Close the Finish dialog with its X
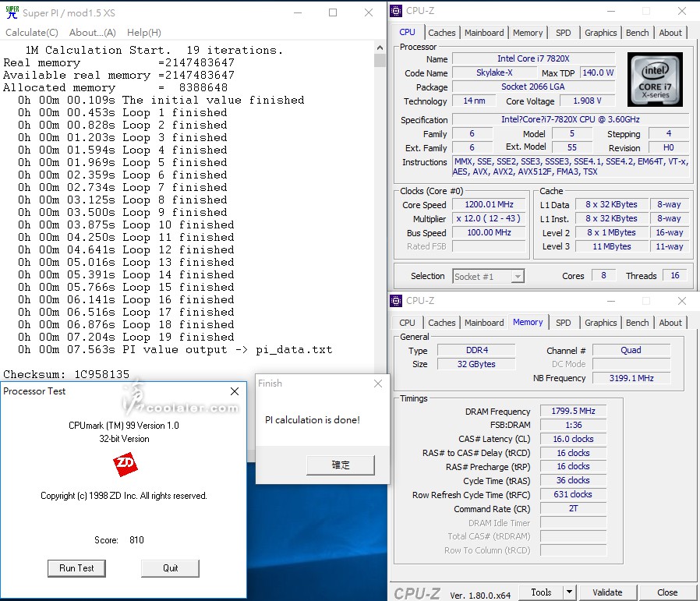700x601 pixels. 378,384
